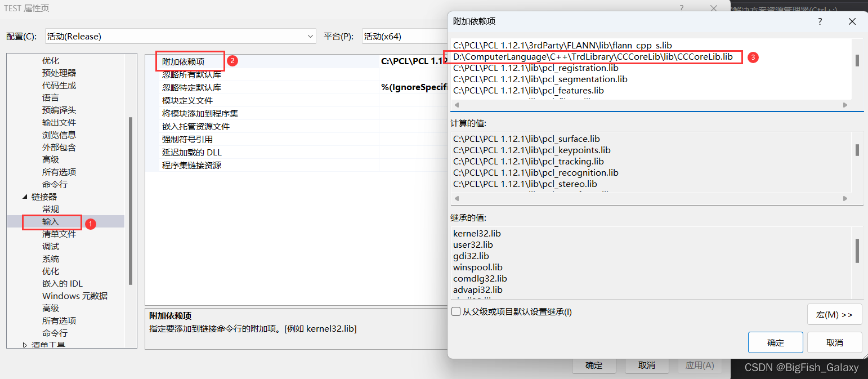The width and height of the screenshot is (868, 379).
Task: Click 确定 in the 附加依赖项 dialog
Action: click(x=775, y=342)
